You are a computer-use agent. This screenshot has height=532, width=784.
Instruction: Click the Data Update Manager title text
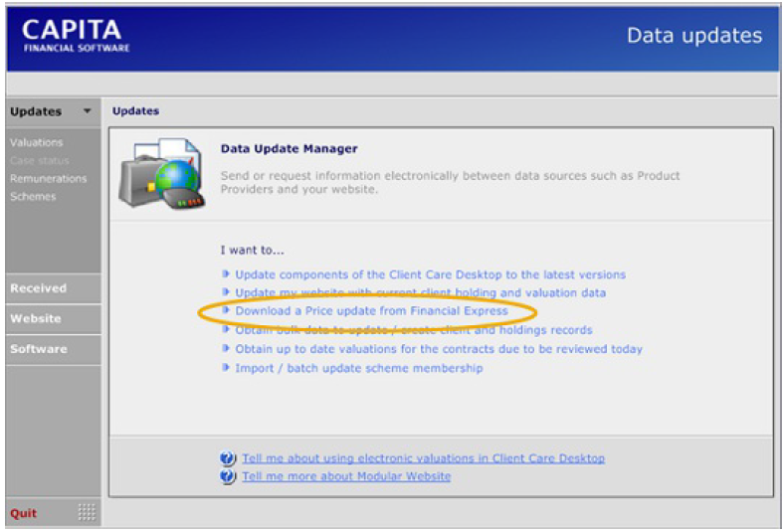point(289,149)
